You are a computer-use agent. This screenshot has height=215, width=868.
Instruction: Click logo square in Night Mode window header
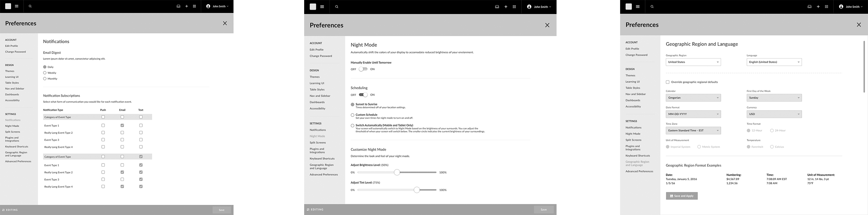313,7
